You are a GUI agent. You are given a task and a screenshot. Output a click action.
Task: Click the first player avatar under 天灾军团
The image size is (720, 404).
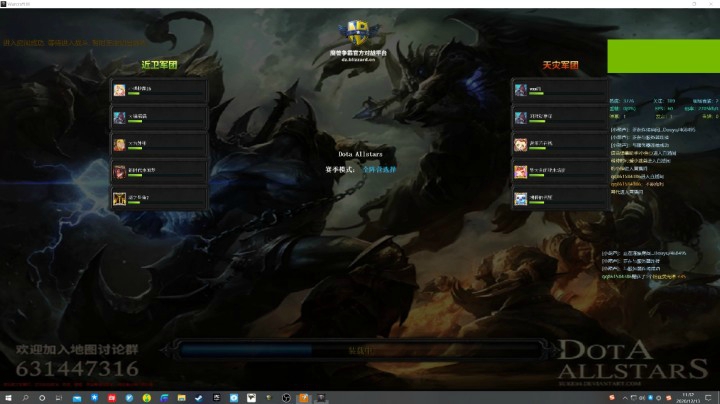[520, 90]
